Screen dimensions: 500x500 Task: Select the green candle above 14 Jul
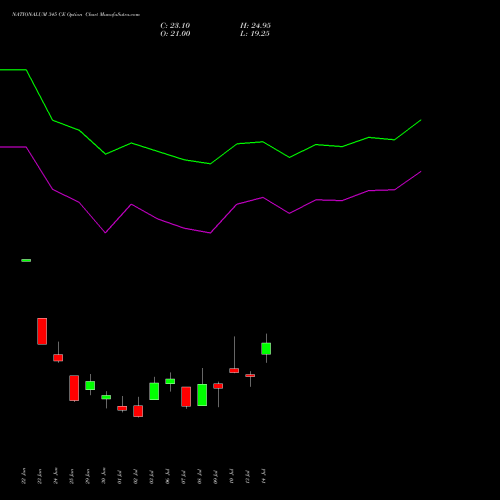(266, 348)
